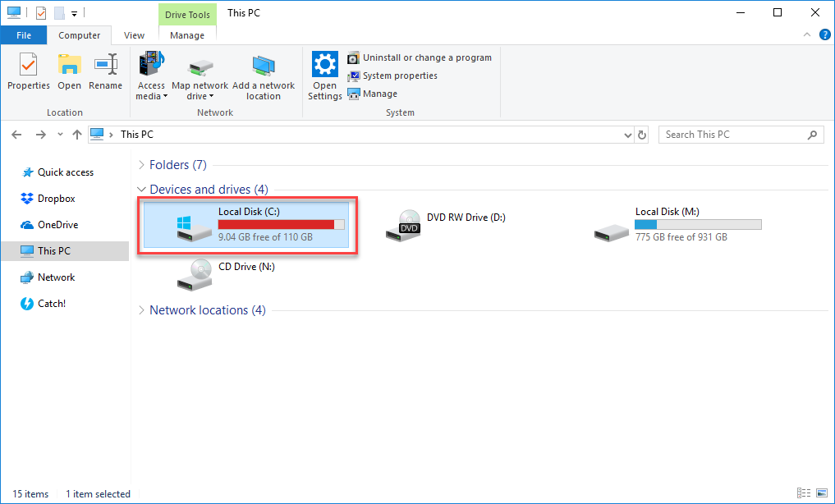Click This PC in address bar
This screenshot has height=504, width=835.
click(x=137, y=135)
